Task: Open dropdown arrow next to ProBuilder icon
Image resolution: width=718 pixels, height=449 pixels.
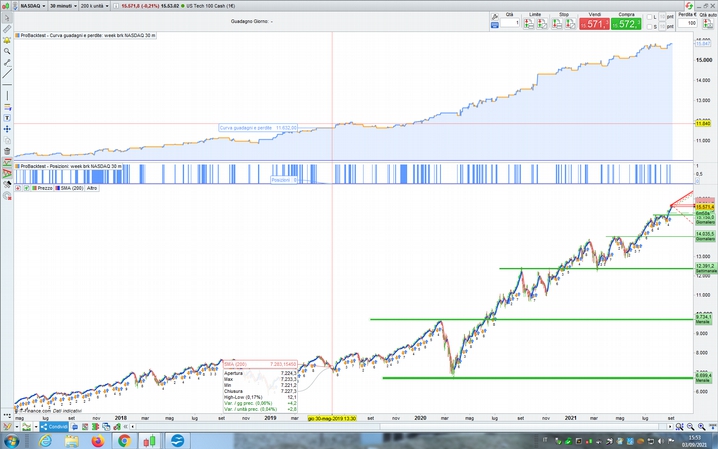Action: point(16,427)
